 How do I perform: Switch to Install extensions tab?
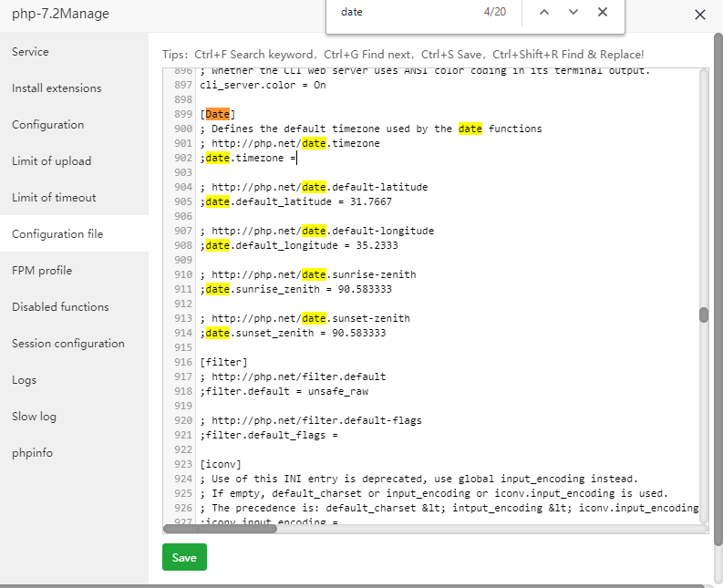pos(57,88)
